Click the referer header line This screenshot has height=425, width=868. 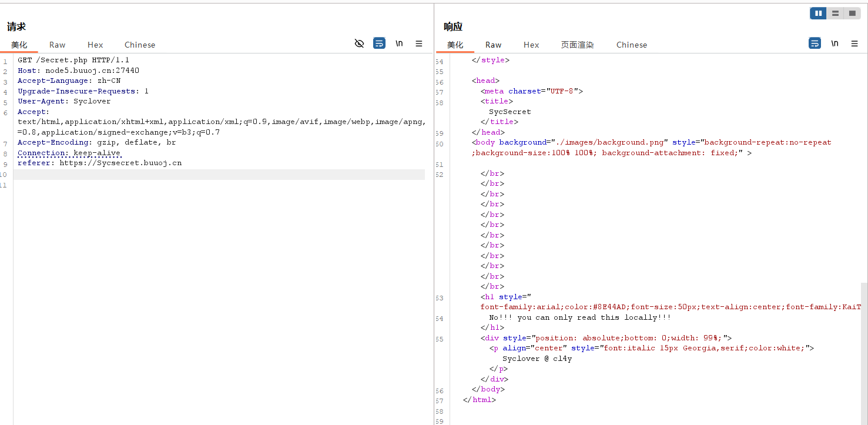(99, 163)
